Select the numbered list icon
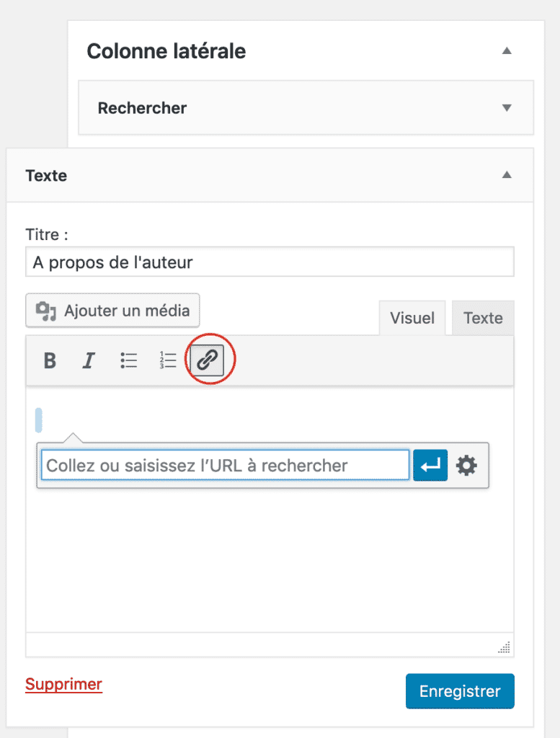Viewport: 560px width, 738px height. (167, 360)
